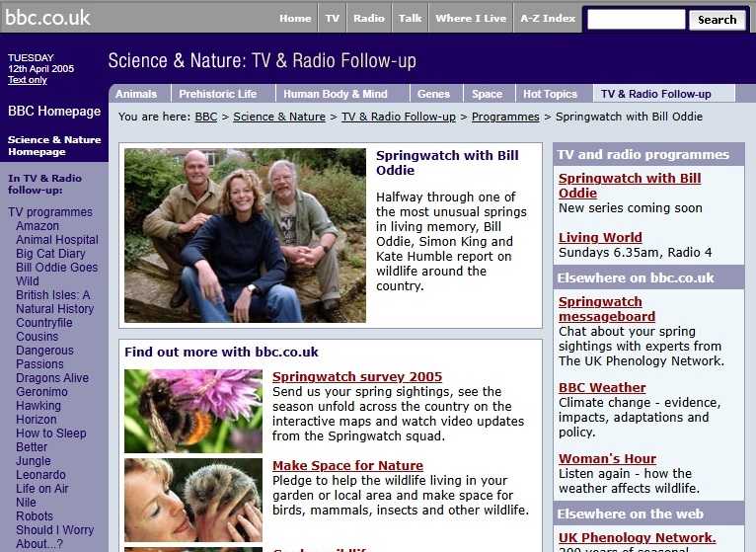Open Jungle programme link
This screenshot has width=756, height=552.
(x=33, y=461)
